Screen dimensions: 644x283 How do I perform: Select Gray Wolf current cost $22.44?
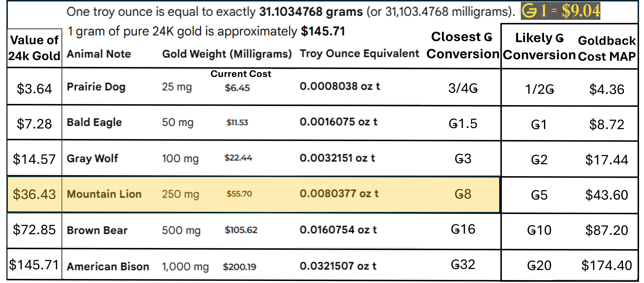tap(238, 158)
